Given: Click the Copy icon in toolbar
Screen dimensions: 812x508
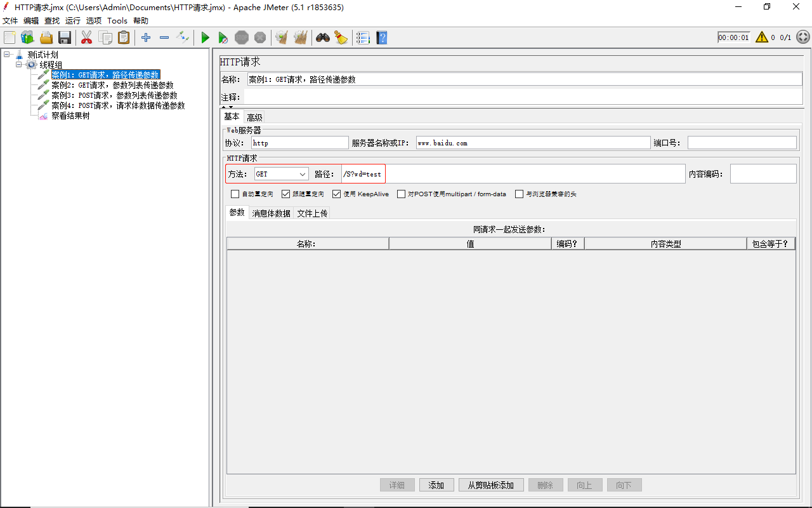Looking at the screenshot, I should [x=105, y=38].
